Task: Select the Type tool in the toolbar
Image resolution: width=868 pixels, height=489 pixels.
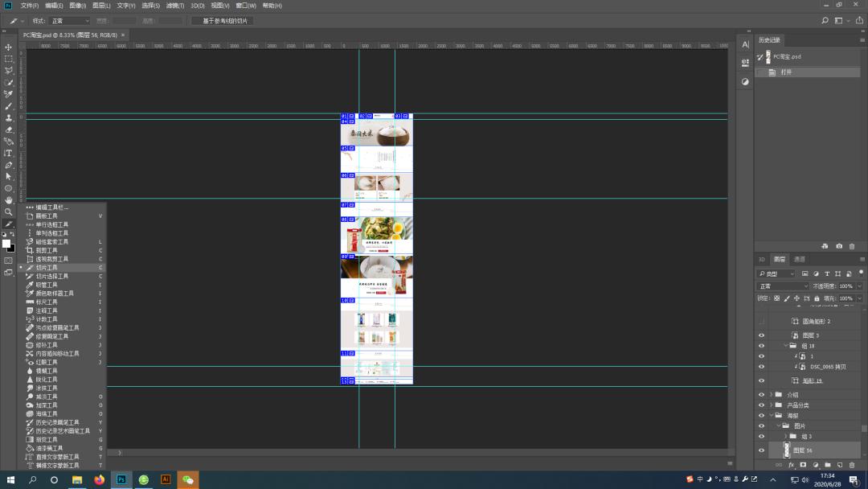Action: (9, 153)
